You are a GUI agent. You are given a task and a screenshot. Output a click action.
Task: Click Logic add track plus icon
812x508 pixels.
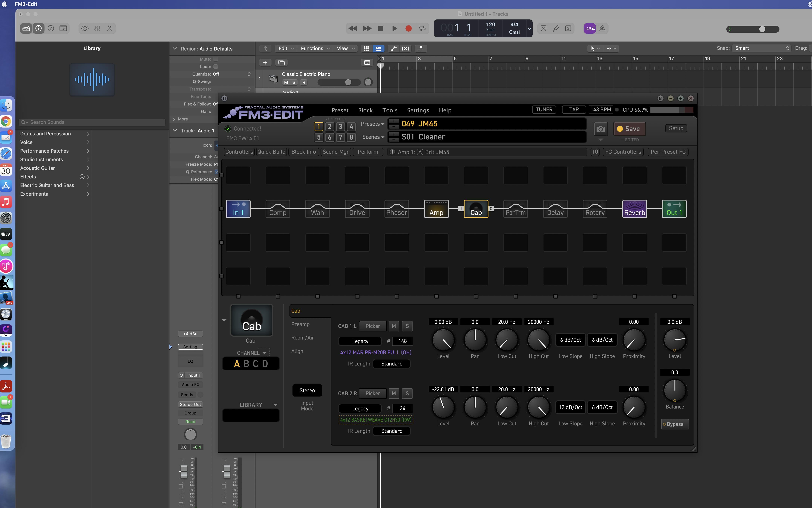265,62
